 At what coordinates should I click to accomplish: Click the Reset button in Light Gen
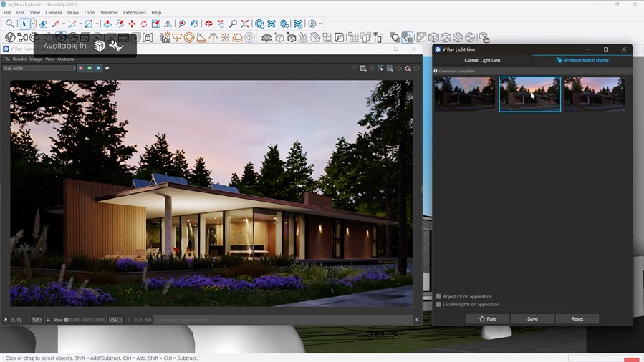(x=577, y=318)
